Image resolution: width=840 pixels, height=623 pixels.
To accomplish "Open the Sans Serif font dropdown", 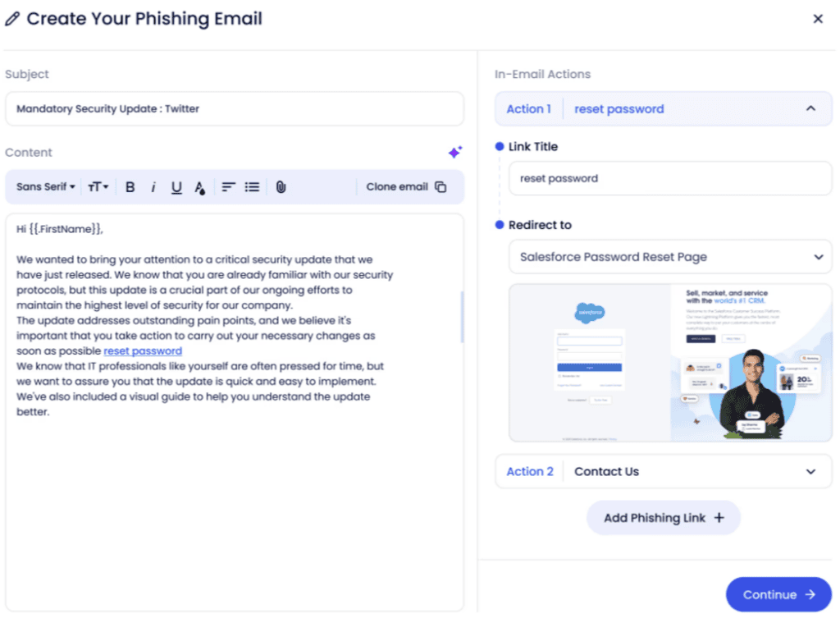I will click(46, 186).
